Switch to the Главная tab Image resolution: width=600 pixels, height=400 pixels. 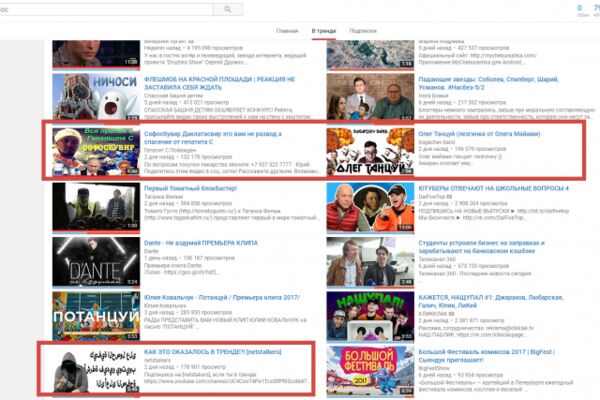click(x=287, y=31)
